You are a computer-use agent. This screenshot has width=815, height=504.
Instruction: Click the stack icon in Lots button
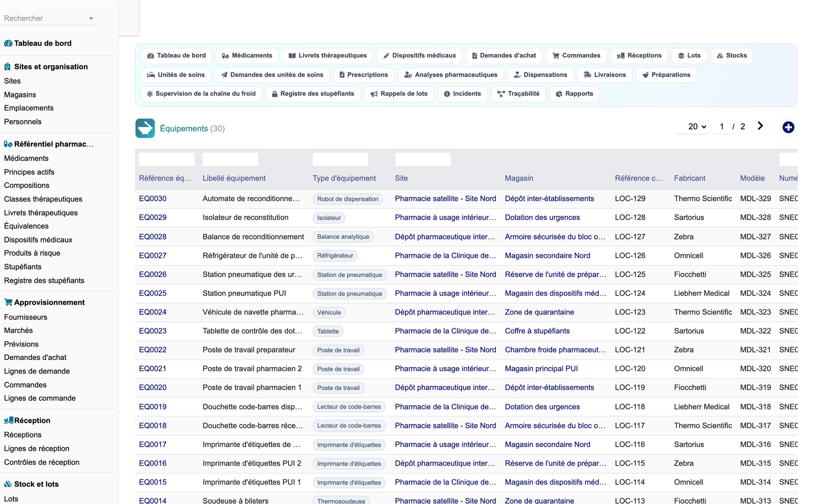click(681, 56)
